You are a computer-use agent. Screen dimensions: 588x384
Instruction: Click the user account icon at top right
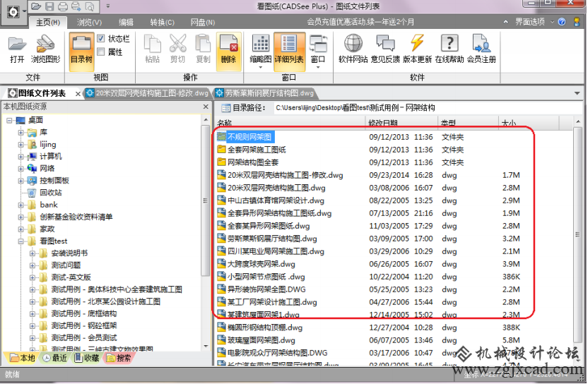pyautogui.click(x=577, y=22)
